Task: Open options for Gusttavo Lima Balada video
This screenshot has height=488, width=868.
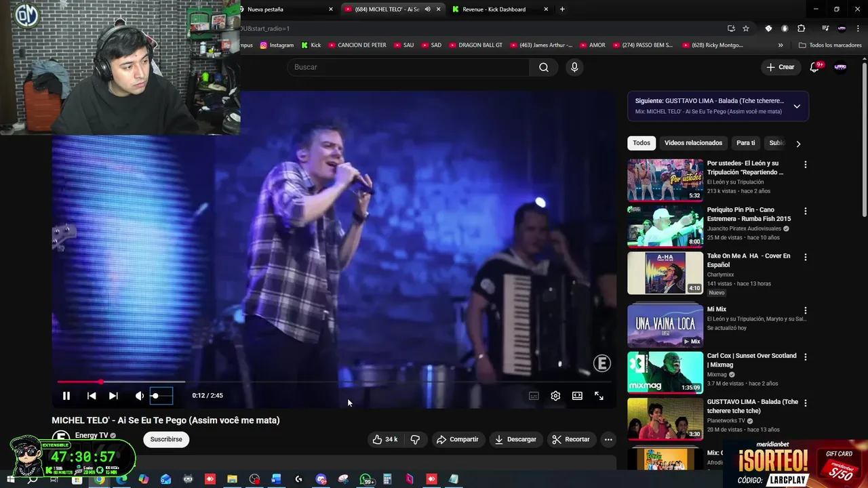Action: coord(806,403)
